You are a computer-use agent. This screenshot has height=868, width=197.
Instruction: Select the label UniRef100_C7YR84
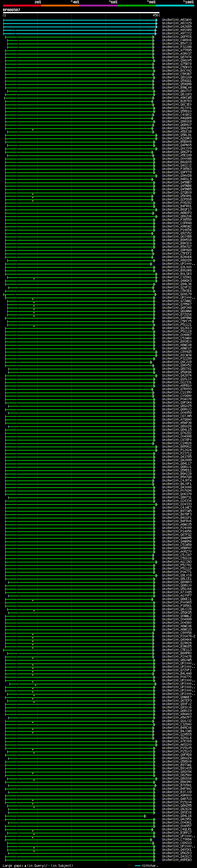pyautogui.click(x=176, y=839)
